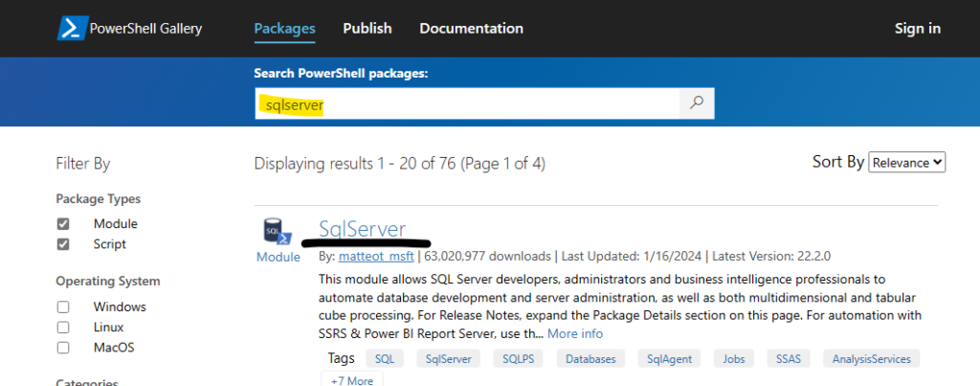Click the 'Package Types' filter heading
Screen dimensions: 980x386
point(99,199)
